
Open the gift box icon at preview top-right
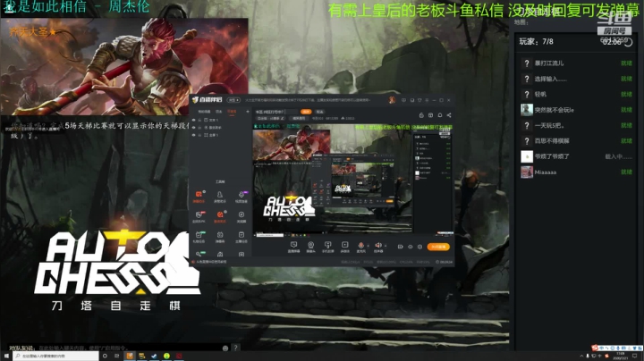[430, 115]
